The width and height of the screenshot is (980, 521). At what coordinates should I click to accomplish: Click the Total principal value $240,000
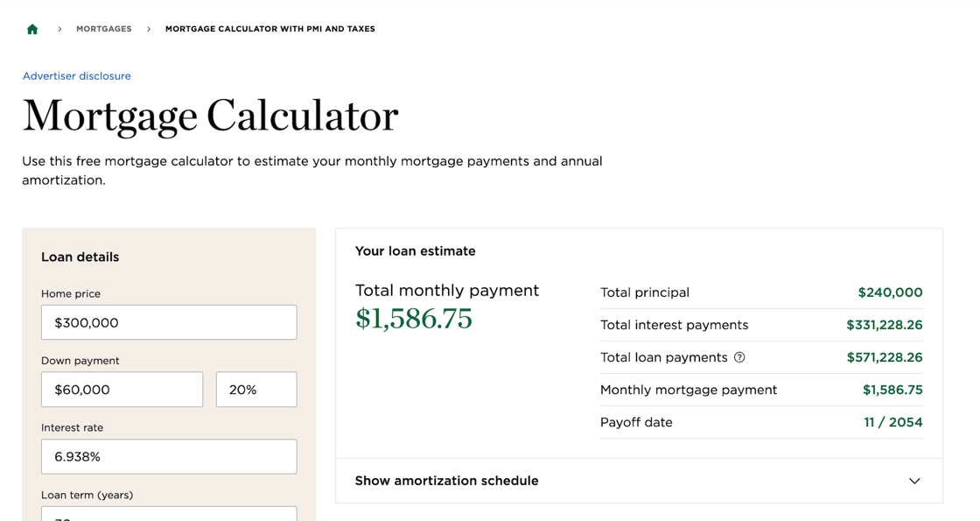[x=890, y=292]
